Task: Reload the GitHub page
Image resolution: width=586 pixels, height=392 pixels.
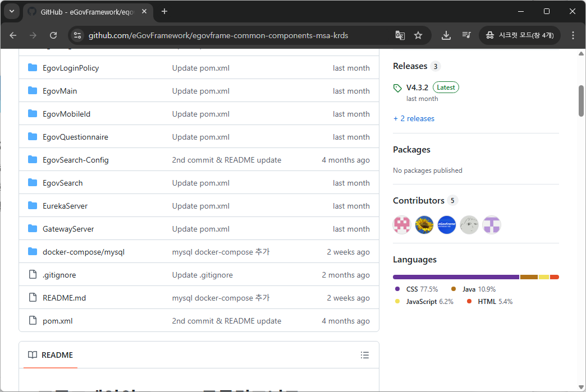Action: (53, 35)
